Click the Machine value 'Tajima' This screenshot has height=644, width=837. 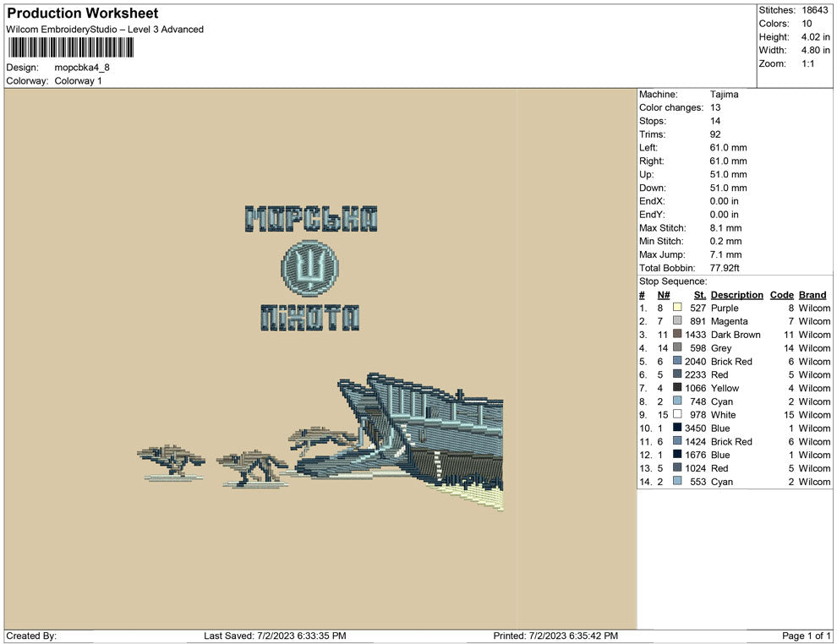coord(725,94)
